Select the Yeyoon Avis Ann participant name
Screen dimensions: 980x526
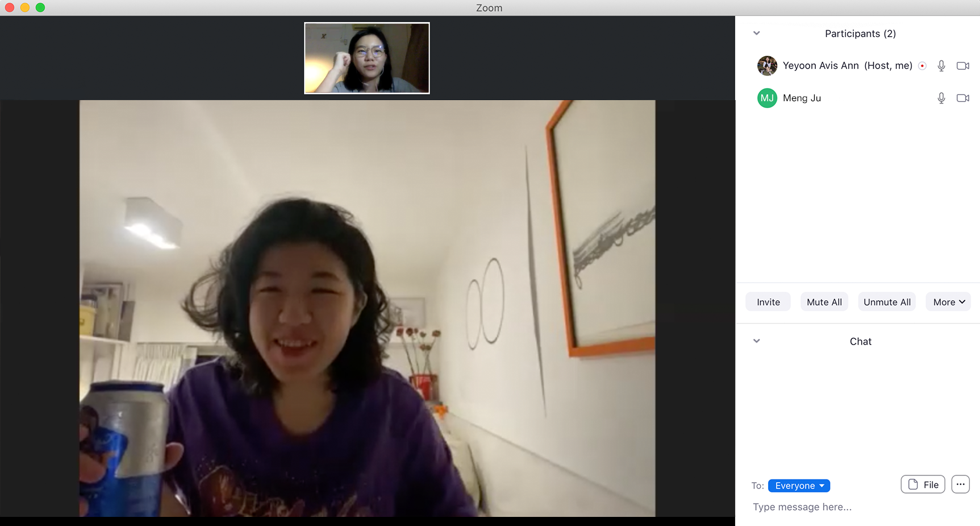(x=820, y=66)
